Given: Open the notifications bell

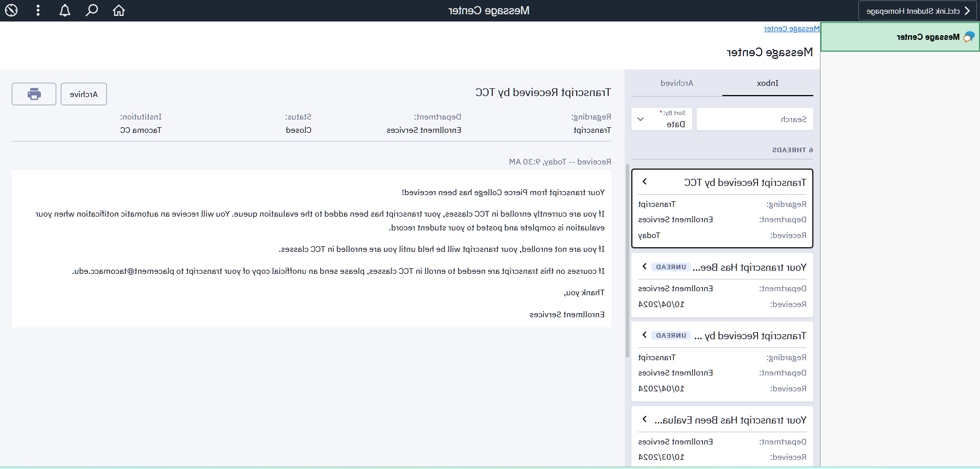Looking at the screenshot, I should [65, 10].
